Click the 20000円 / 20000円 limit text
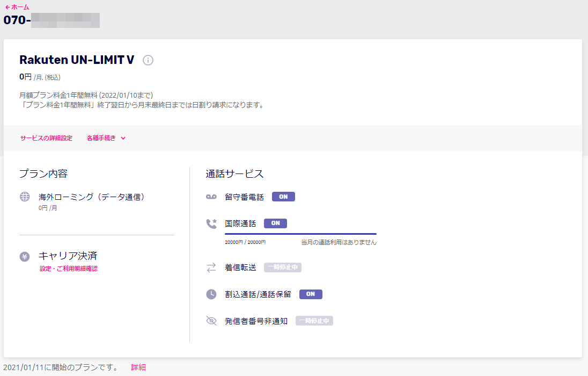The image size is (588, 376). [x=245, y=242]
